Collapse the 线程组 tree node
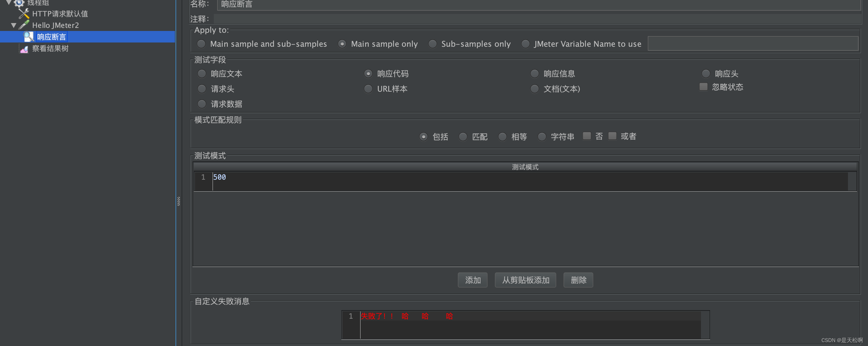868x346 pixels. [x=9, y=3]
